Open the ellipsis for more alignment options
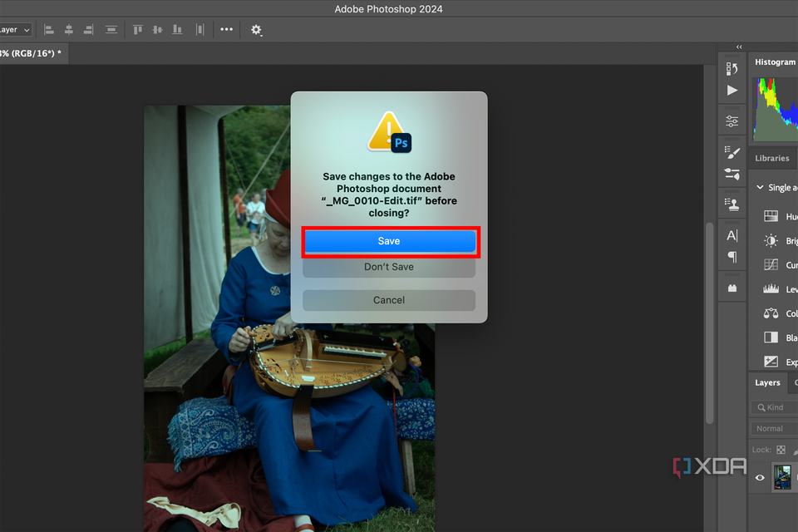 tap(226, 29)
